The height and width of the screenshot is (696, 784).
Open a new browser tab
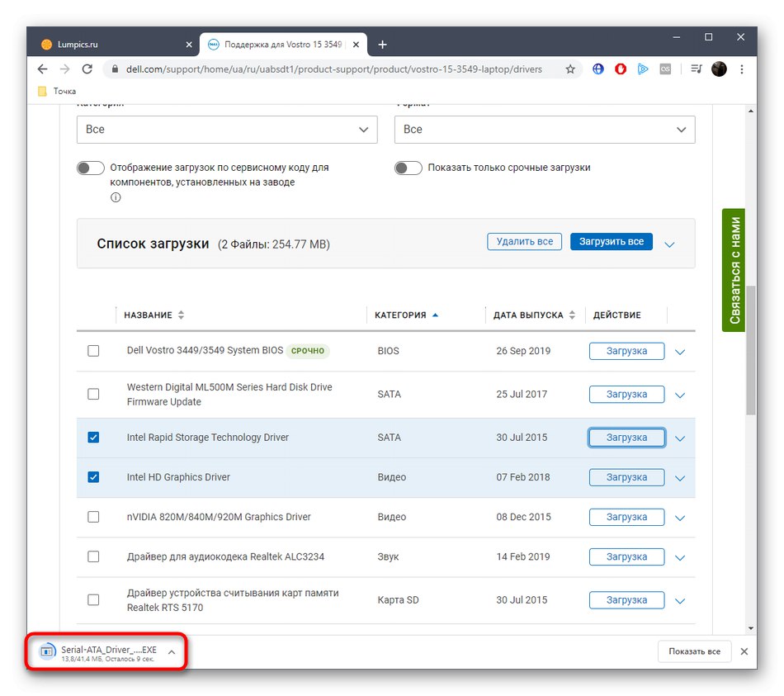pos(382,45)
